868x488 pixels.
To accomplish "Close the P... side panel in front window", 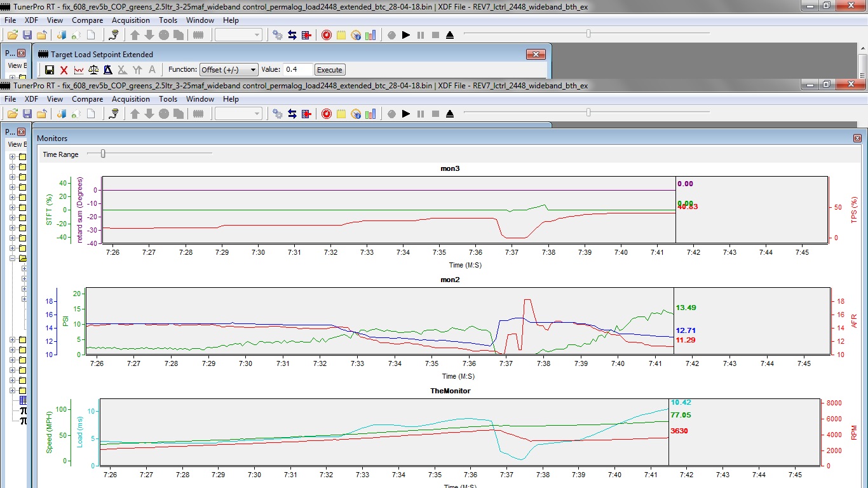I will (x=21, y=132).
